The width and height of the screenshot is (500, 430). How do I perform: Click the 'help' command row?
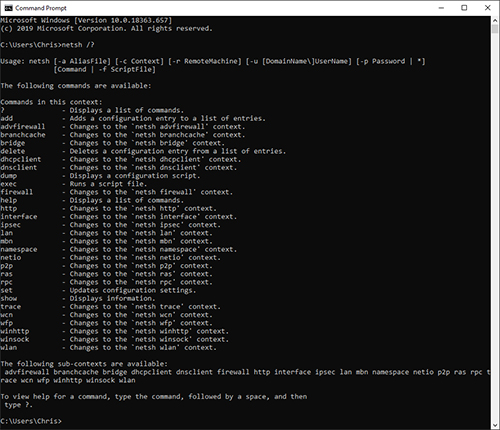[92, 200]
